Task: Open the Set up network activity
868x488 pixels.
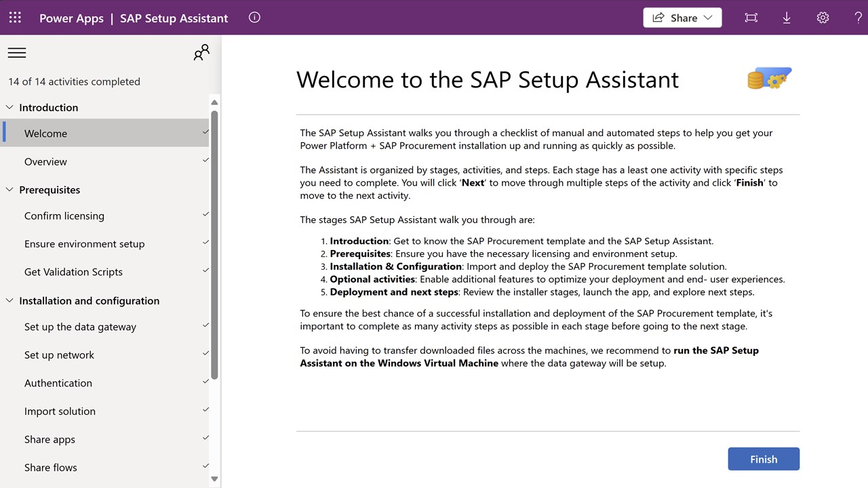Action: [106, 354]
